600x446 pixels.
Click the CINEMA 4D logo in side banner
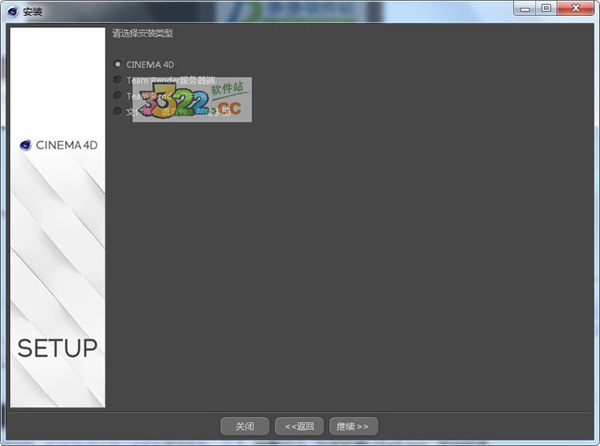[x=59, y=145]
